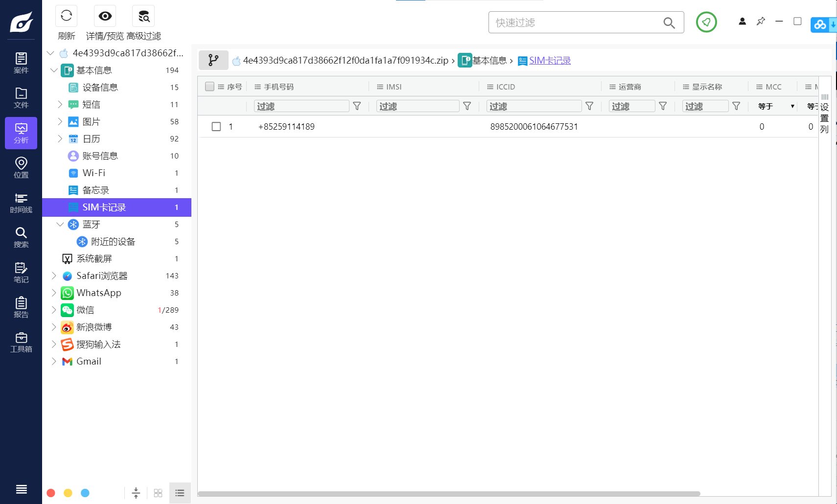This screenshot has height=504, width=837.
Task: Click the blue cloud download icon
Action: tap(824, 24)
